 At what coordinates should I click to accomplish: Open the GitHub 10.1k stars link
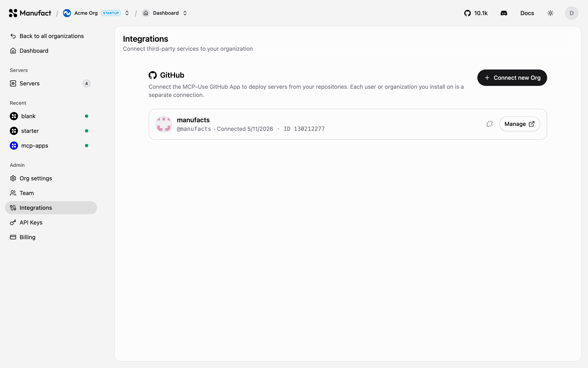[476, 13]
